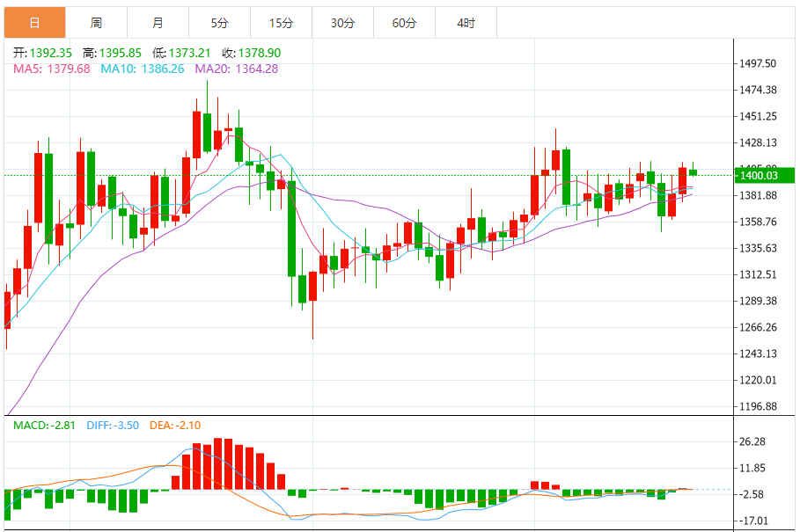Click the 1335.63 price axis label

click(x=758, y=248)
